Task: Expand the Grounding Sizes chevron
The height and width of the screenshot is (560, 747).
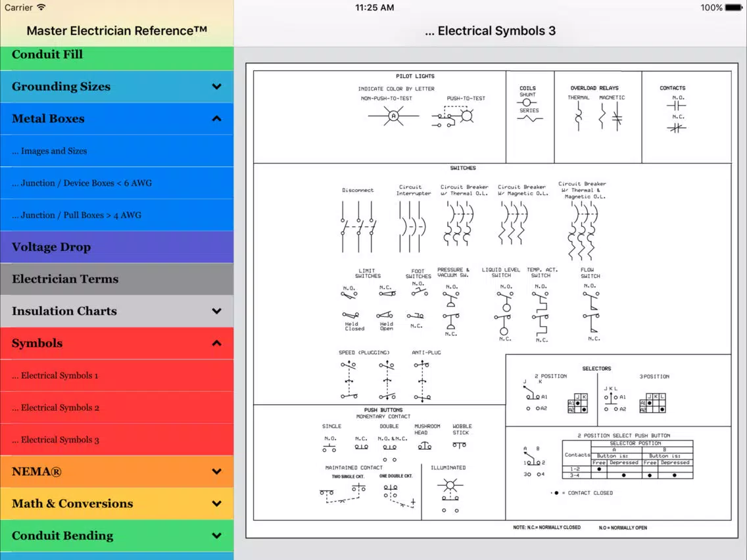Action: (x=217, y=87)
